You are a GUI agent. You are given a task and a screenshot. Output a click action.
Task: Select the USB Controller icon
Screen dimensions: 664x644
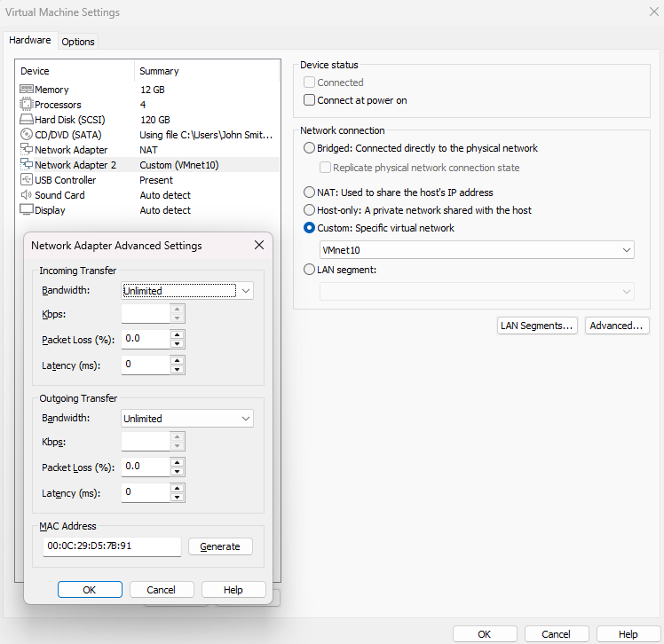27,179
